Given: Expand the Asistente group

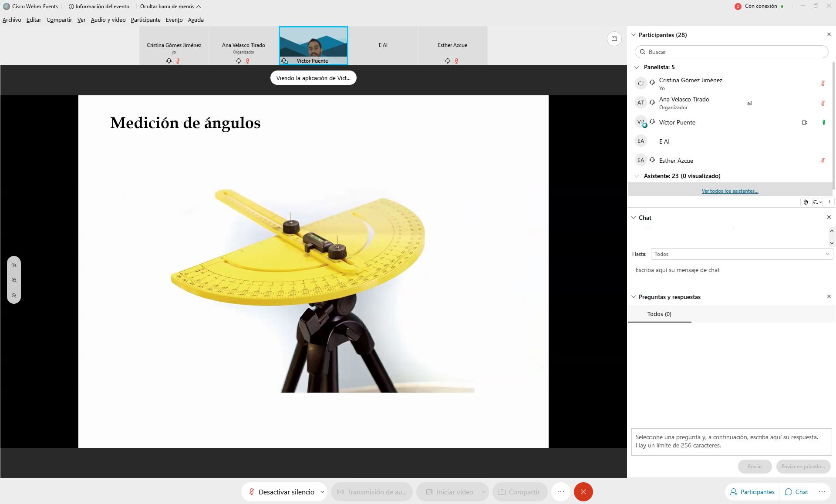Looking at the screenshot, I should 637,176.
